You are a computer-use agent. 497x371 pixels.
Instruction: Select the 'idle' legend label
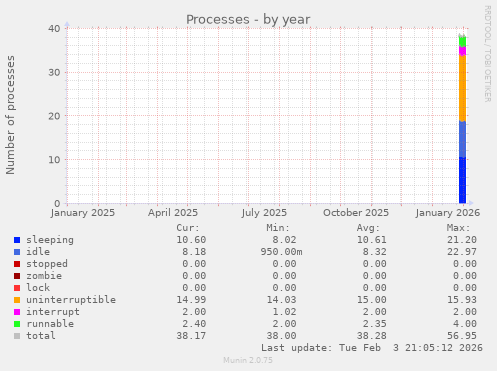pos(38,252)
